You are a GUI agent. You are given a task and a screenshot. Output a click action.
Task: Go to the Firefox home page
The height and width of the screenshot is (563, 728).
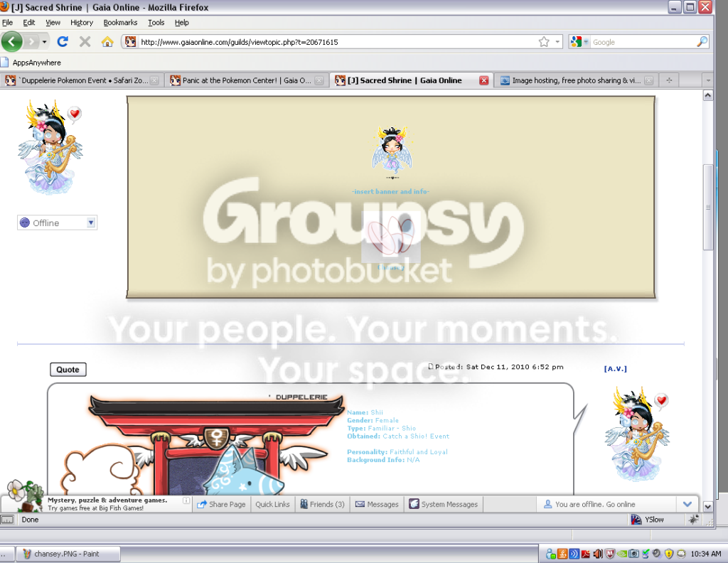click(107, 42)
